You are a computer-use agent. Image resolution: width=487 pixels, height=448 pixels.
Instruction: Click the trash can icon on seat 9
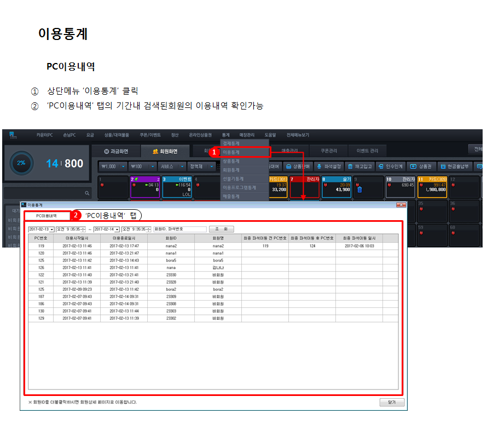tap(360, 189)
